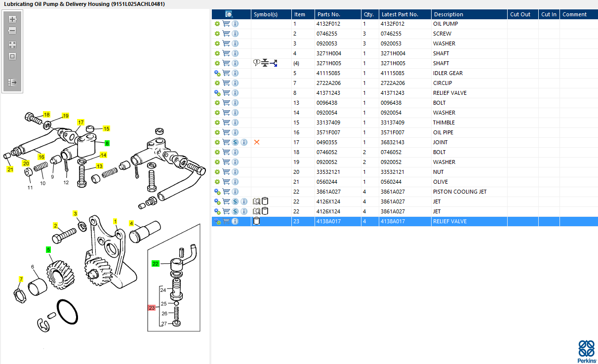Viewport: 598px width, 364px height.
Task: Click the search magnifier icon in table header
Action: 229,14
